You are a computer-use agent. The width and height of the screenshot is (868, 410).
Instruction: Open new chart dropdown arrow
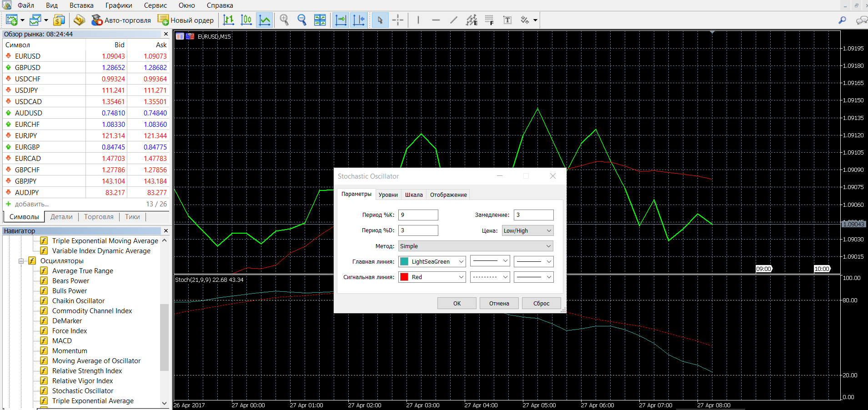22,20
